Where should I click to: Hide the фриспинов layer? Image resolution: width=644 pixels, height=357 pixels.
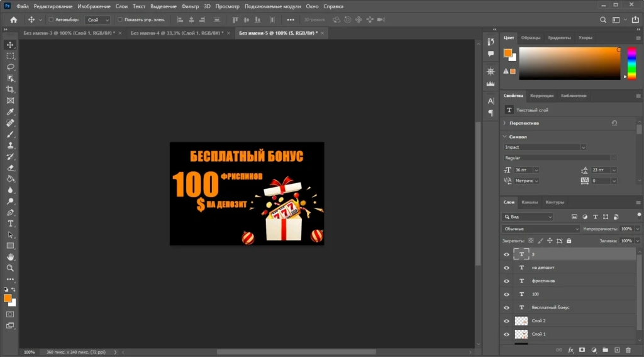tap(506, 281)
